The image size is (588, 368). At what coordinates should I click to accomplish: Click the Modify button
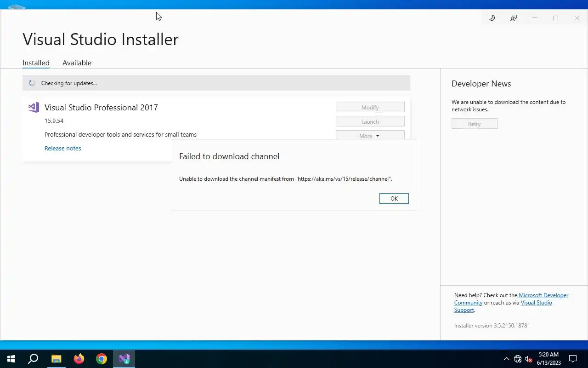(370, 107)
